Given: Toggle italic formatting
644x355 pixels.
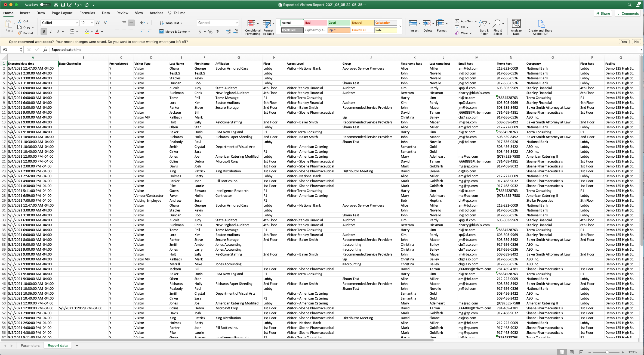Looking at the screenshot, I should [51, 32].
